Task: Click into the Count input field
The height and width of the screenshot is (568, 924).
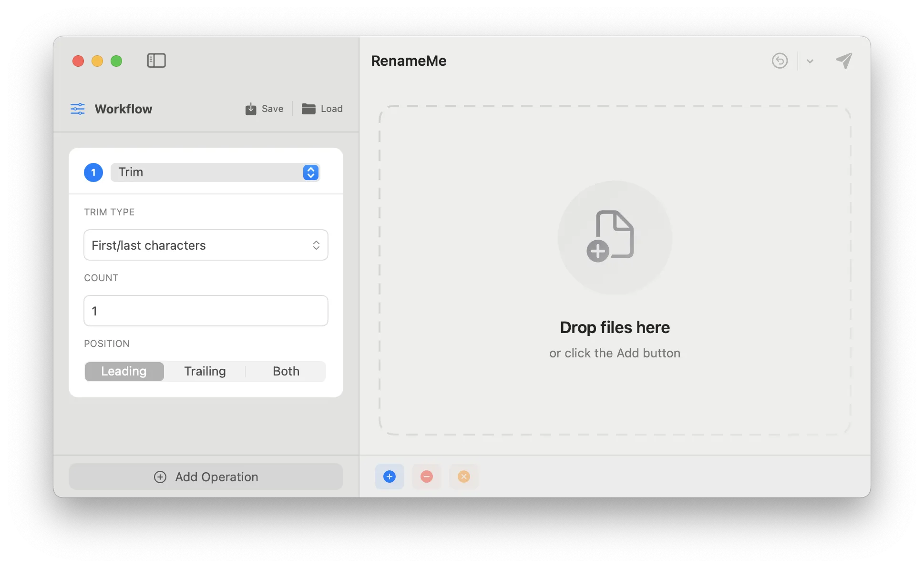Action: 205,311
